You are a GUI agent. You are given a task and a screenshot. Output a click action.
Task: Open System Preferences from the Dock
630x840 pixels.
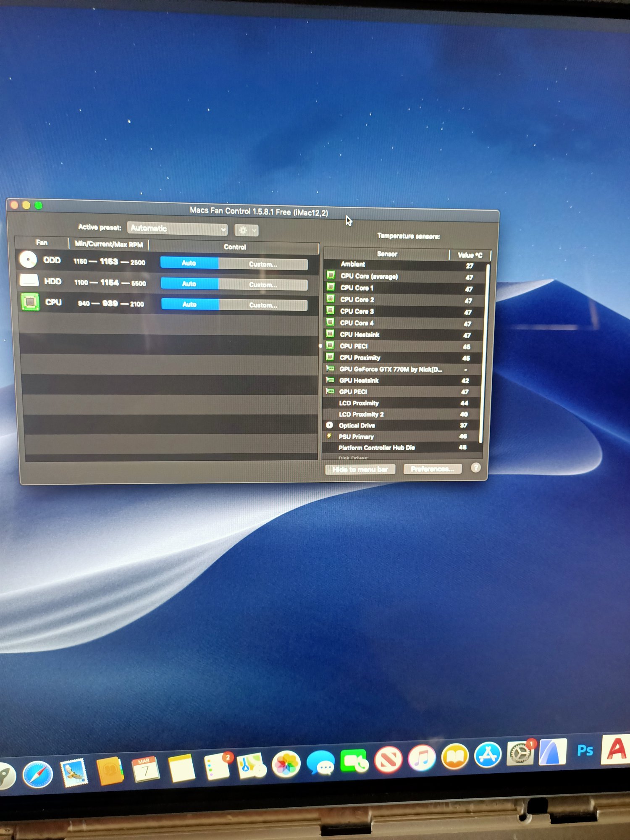(520, 753)
